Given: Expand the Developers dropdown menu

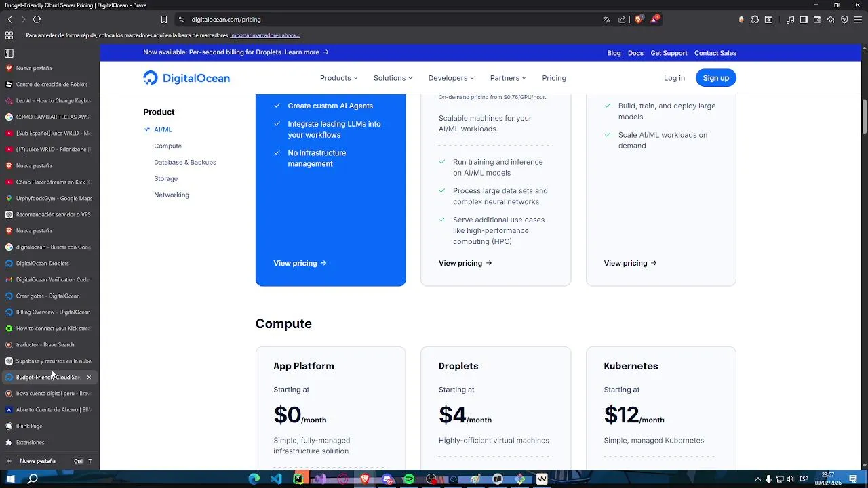Looking at the screenshot, I should click(x=451, y=78).
